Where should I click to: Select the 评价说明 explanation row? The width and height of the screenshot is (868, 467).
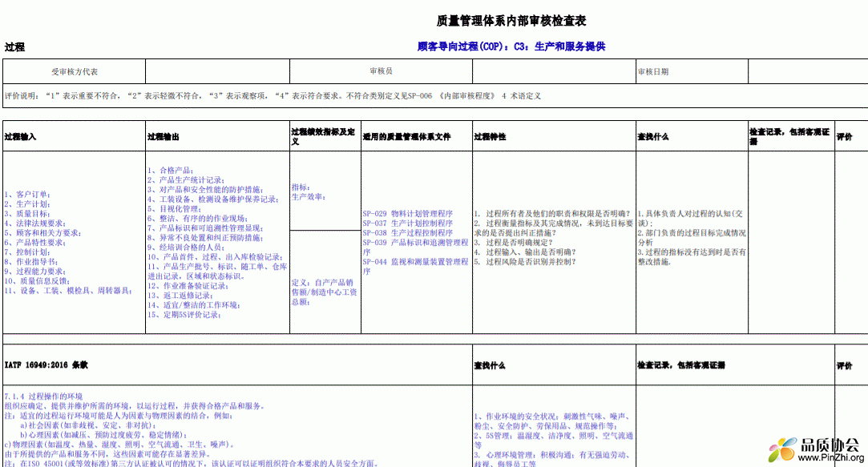coord(435,96)
